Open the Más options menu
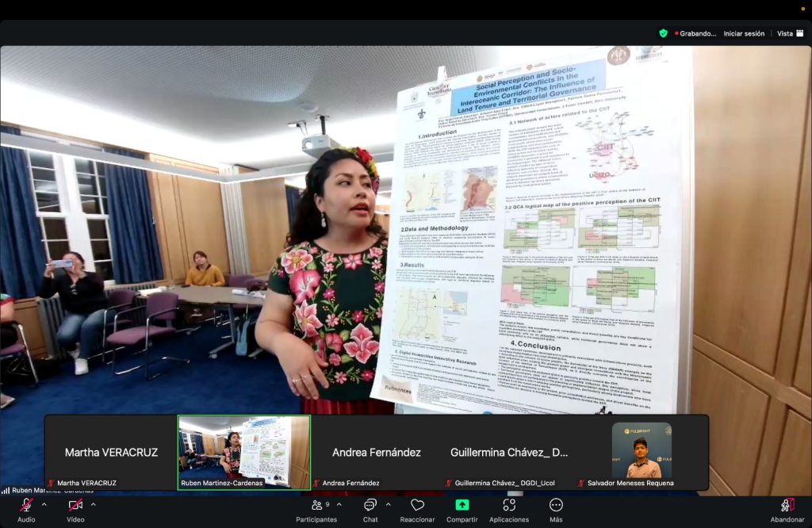Viewport: 812px width, 528px height. pyautogui.click(x=556, y=506)
